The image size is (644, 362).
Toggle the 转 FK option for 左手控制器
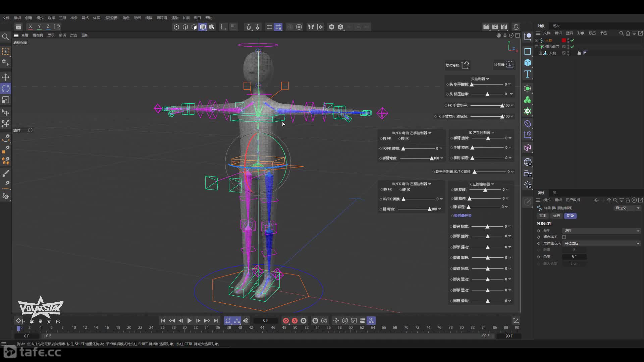coord(386,138)
